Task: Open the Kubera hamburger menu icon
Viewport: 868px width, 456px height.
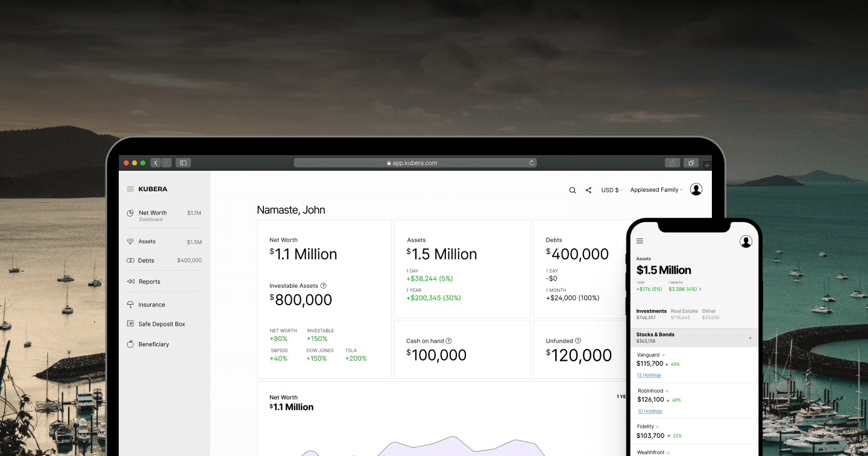Action: coord(130,189)
